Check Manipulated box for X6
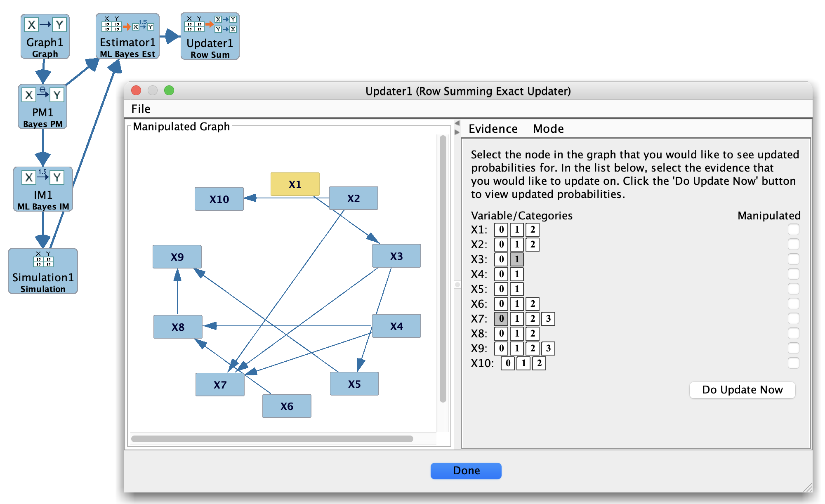Image resolution: width=825 pixels, height=504 pixels. pyautogui.click(x=793, y=304)
